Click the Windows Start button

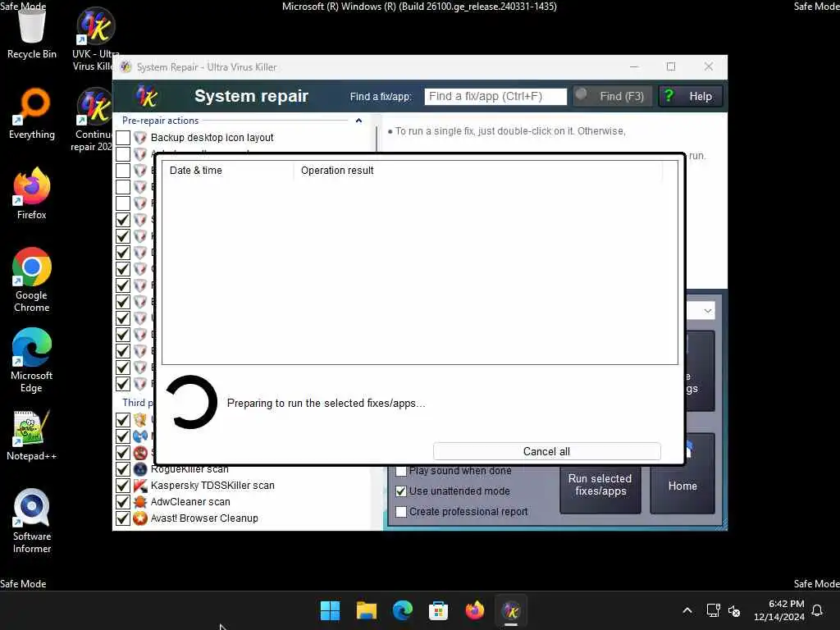point(330,610)
